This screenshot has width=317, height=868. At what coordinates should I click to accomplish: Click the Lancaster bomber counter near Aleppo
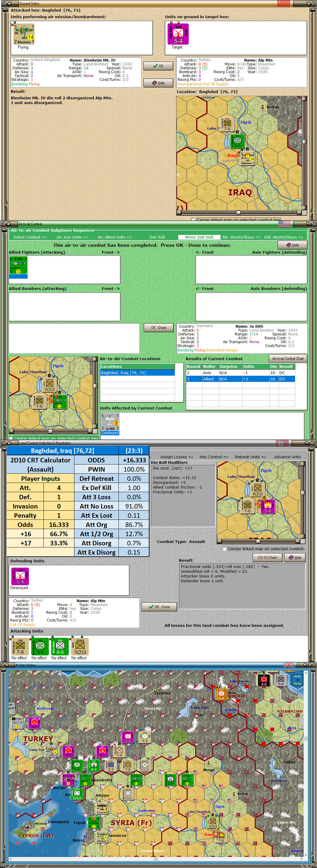(102, 808)
